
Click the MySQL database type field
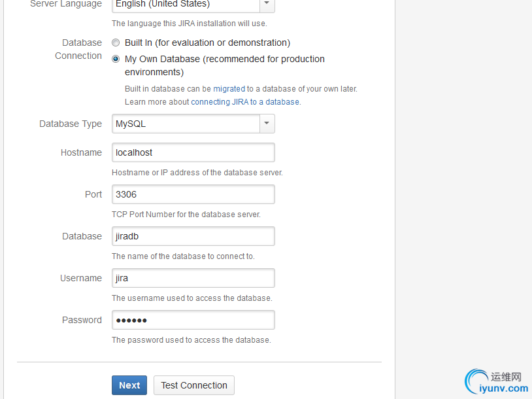[193, 124]
